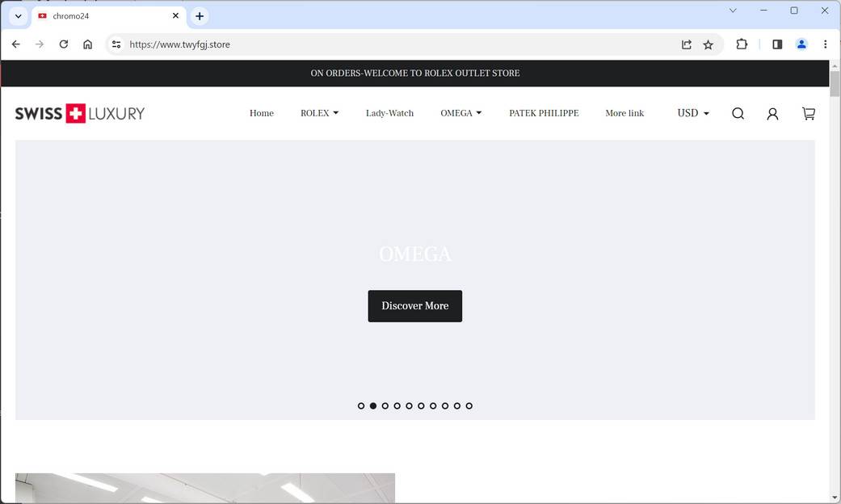Select the sixth carousel slide dot
Screen dimensions: 841x504
click(x=421, y=406)
